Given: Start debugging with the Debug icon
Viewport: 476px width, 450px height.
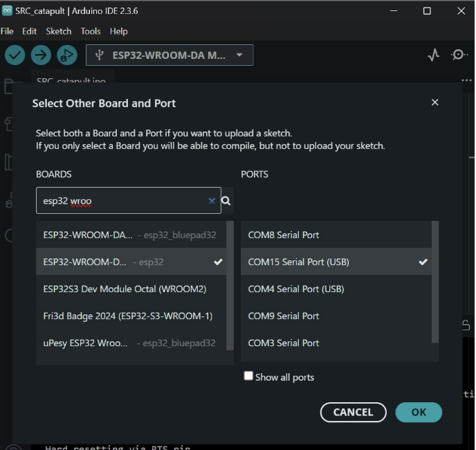Looking at the screenshot, I should (66, 55).
